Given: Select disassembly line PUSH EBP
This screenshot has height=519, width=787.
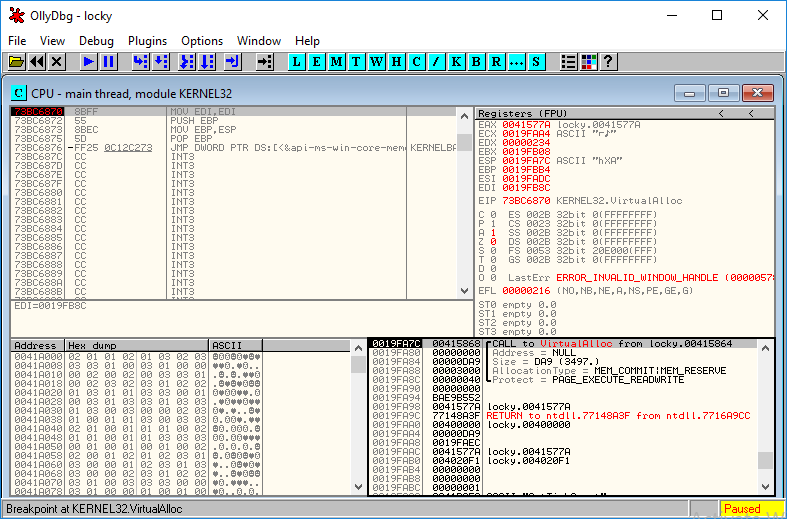Looking at the screenshot, I should [233, 120].
